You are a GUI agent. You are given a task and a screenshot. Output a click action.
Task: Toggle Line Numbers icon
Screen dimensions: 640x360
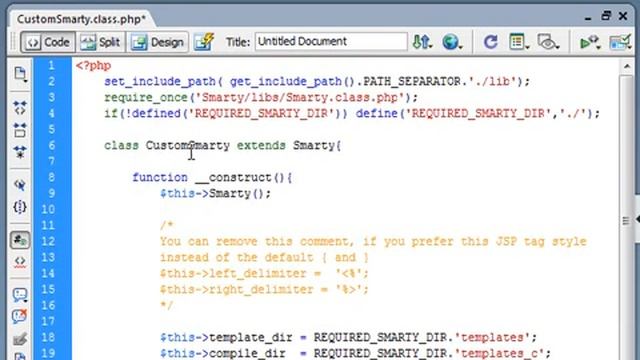click(x=20, y=240)
